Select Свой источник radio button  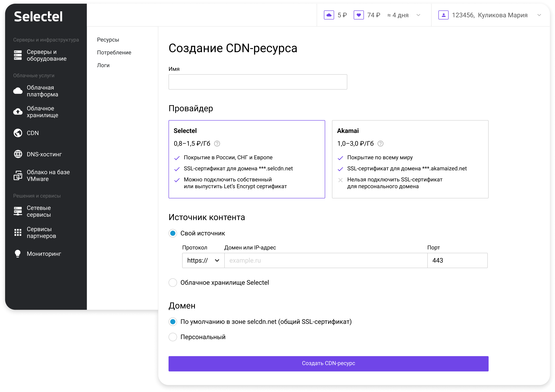173,233
